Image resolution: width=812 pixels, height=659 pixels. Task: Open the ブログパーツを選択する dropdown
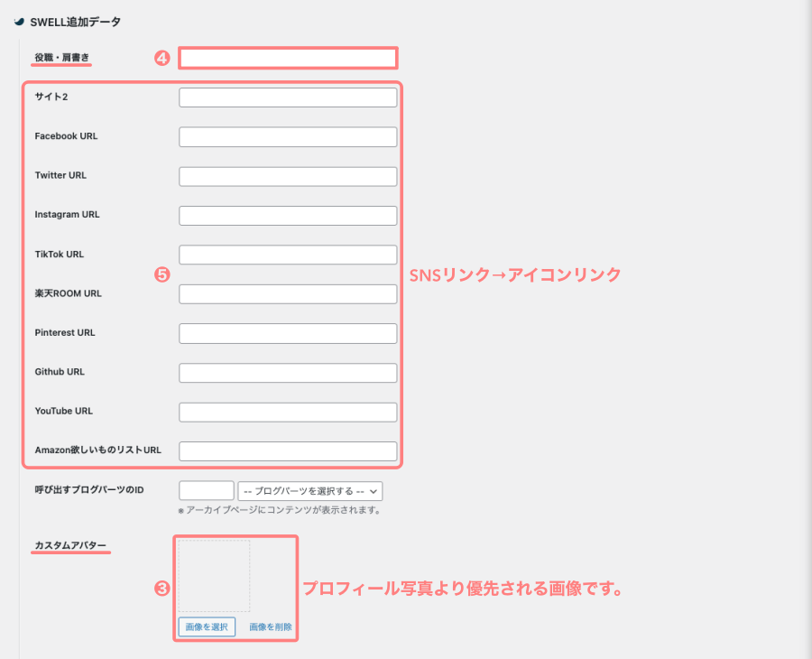(x=310, y=491)
